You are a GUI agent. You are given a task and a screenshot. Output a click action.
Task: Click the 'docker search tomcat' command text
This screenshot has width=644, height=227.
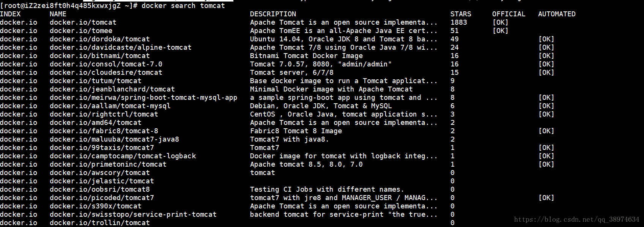tap(183, 6)
